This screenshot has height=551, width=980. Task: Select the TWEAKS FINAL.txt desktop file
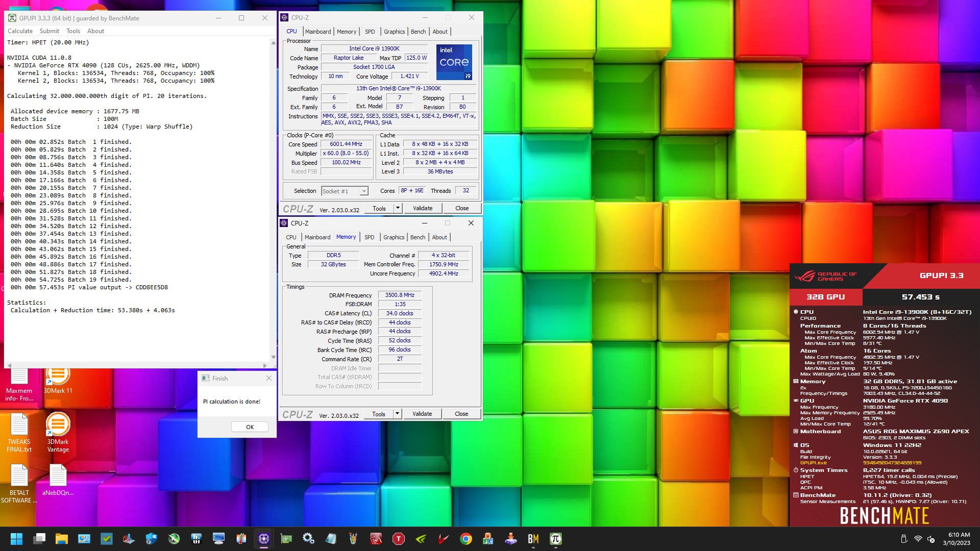click(x=19, y=432)
